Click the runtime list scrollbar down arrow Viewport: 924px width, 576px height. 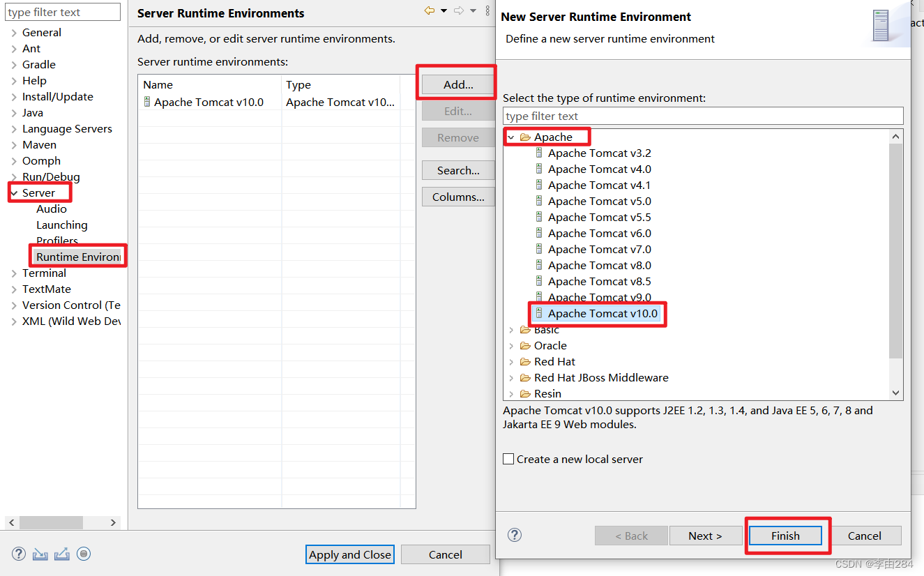896,393
